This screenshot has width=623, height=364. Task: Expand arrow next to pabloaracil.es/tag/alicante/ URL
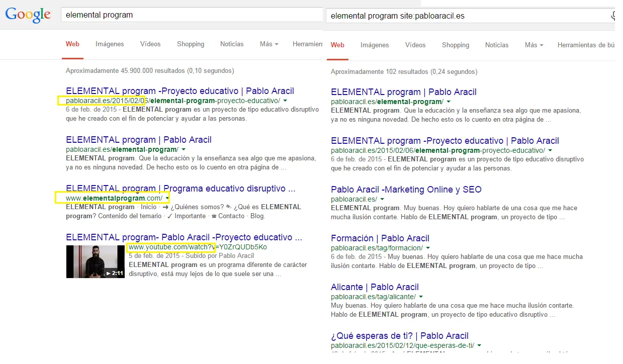421,297
